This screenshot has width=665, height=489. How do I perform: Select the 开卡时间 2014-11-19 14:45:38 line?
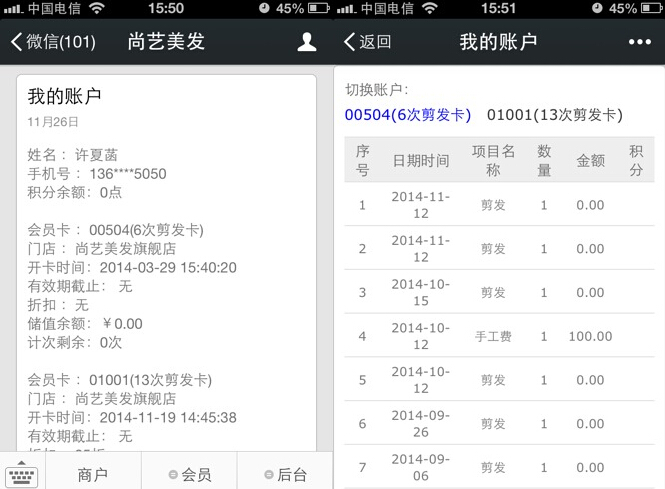132,418
